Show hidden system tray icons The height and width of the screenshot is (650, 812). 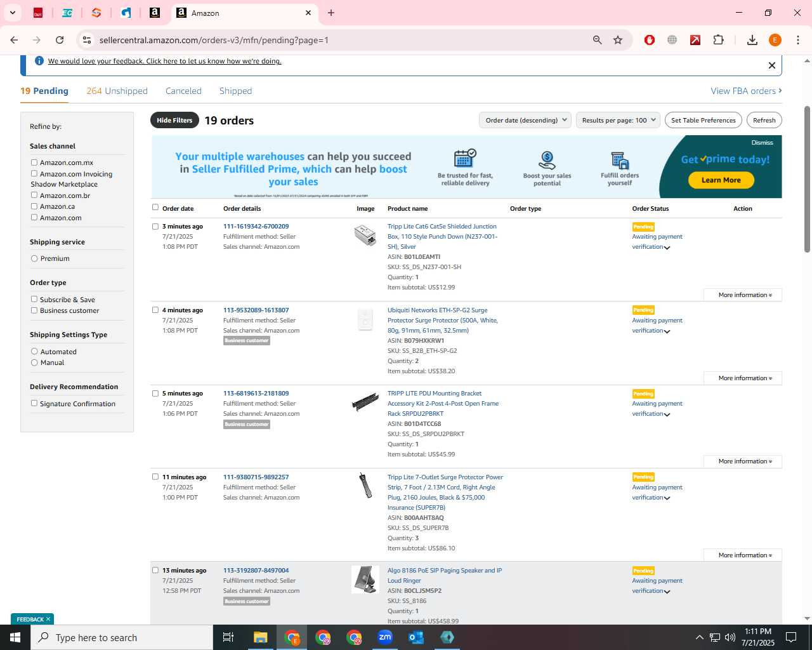tap(699, 637)
